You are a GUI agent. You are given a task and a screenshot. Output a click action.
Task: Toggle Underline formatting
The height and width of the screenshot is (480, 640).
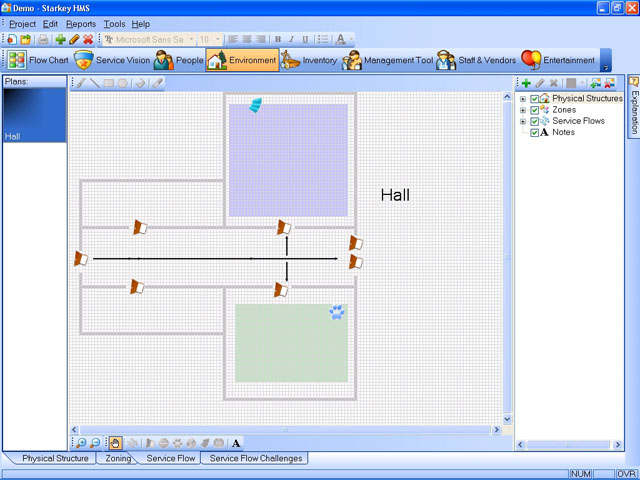click(305, 39)
